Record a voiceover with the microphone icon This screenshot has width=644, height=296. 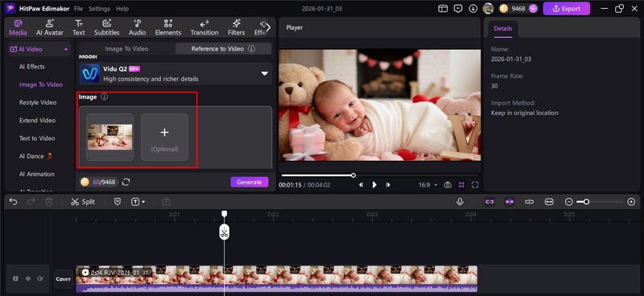point(460,202)
